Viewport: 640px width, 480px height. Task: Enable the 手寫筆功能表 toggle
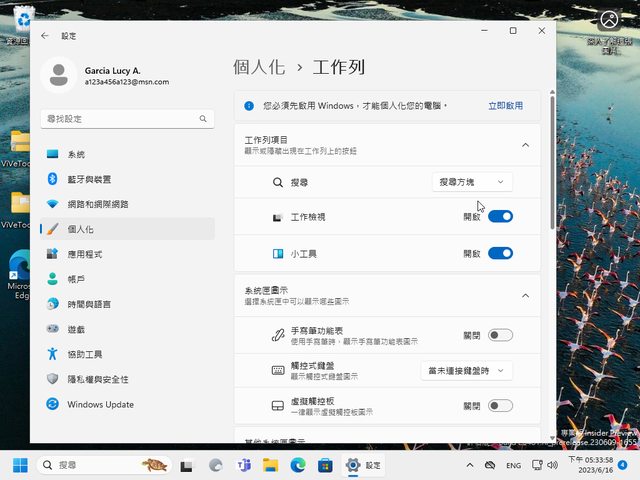(500, 335)
